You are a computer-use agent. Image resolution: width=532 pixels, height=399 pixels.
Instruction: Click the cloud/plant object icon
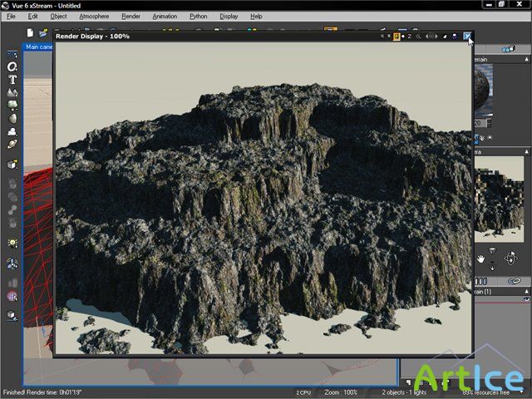click(12, 106)
